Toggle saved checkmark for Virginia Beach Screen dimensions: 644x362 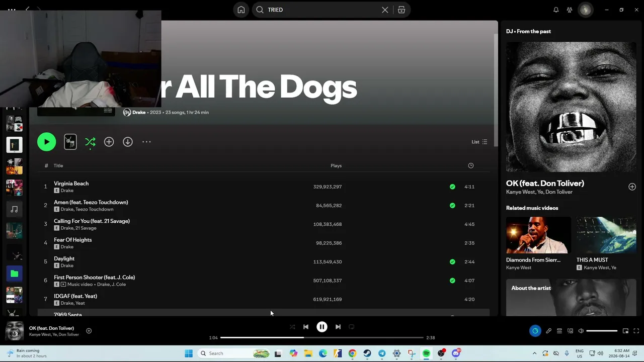tap(452, 187)
